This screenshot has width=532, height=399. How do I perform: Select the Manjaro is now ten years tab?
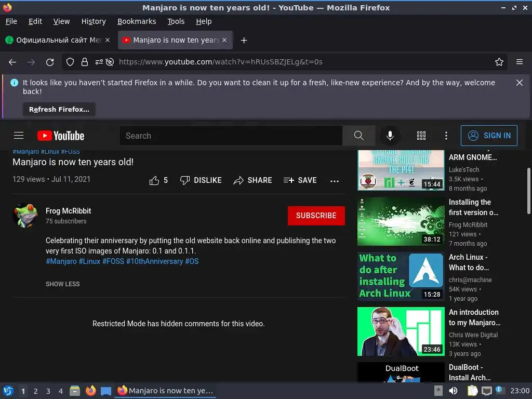[x=175, y=40]
